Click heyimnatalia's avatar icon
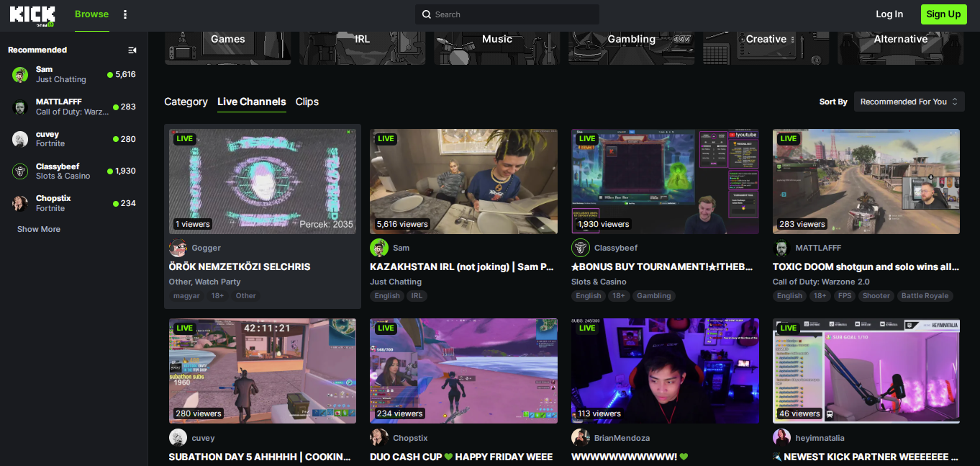 [x=782, y=438]
